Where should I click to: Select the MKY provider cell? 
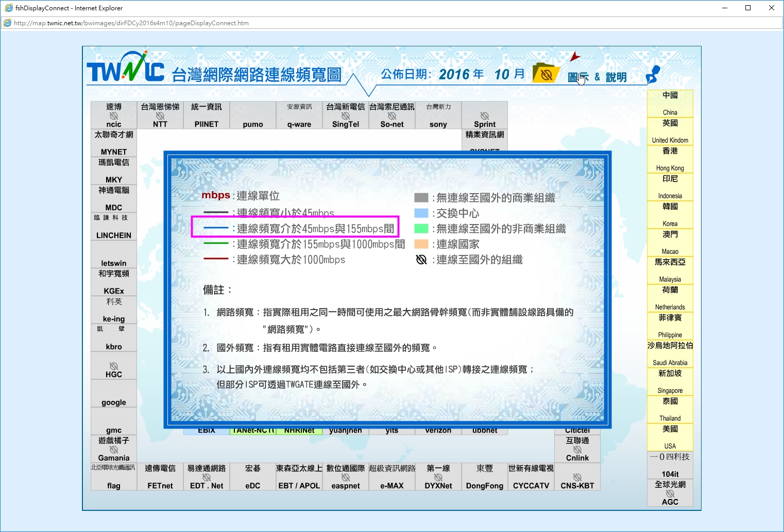coord(114,170)
